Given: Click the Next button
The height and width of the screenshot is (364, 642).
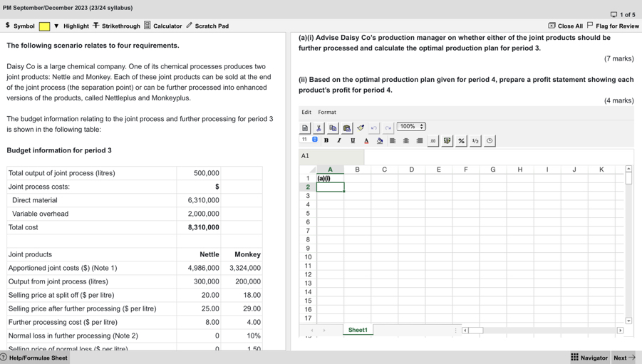Looking at the screenshot, I should click(x=624, y=358).
